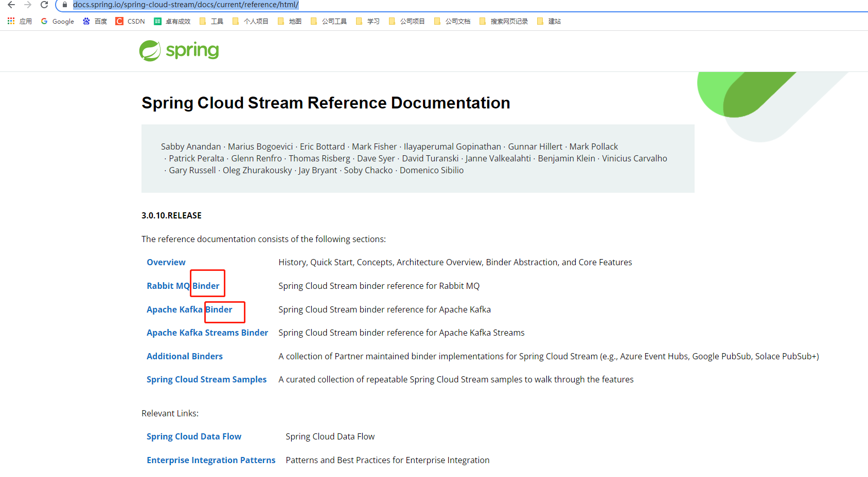Click author name Gary Russell

click(x=192, y=170)
